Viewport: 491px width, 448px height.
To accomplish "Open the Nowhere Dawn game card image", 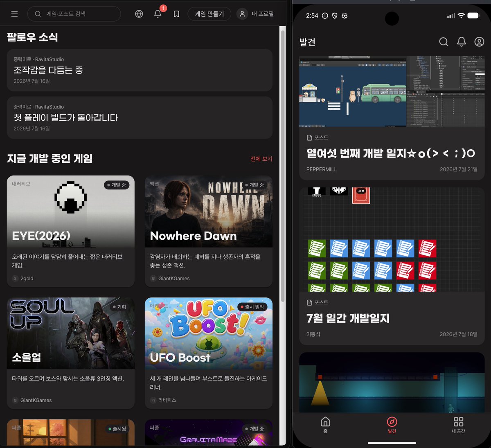I will [x=209, y=212].
